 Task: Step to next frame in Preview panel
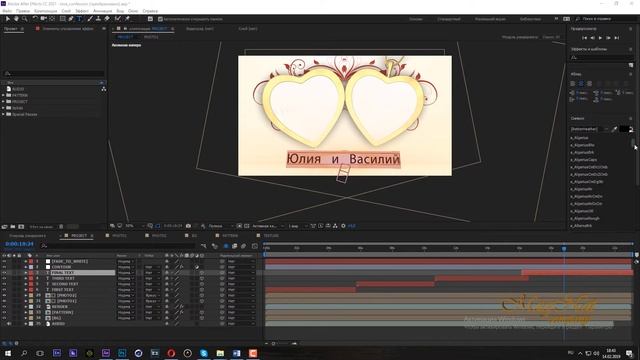(608, 38)
